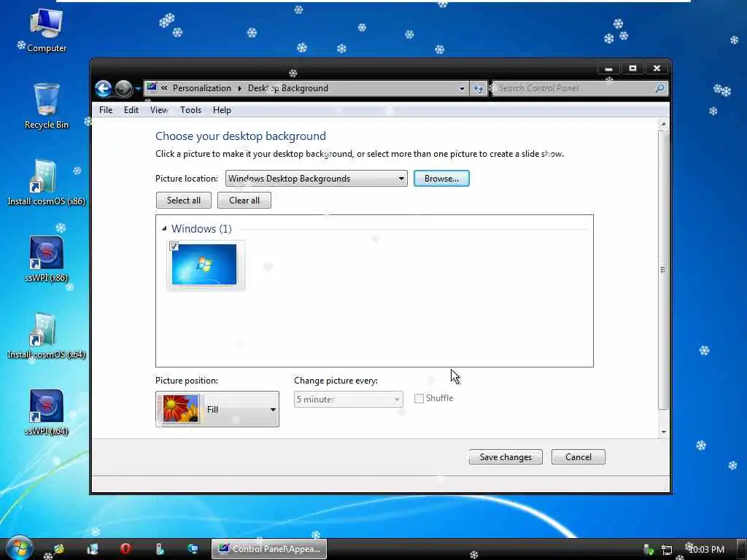Click the refresh icon beside address bar
This screenshot has width=747, height=560.
(x=478, y=88)
